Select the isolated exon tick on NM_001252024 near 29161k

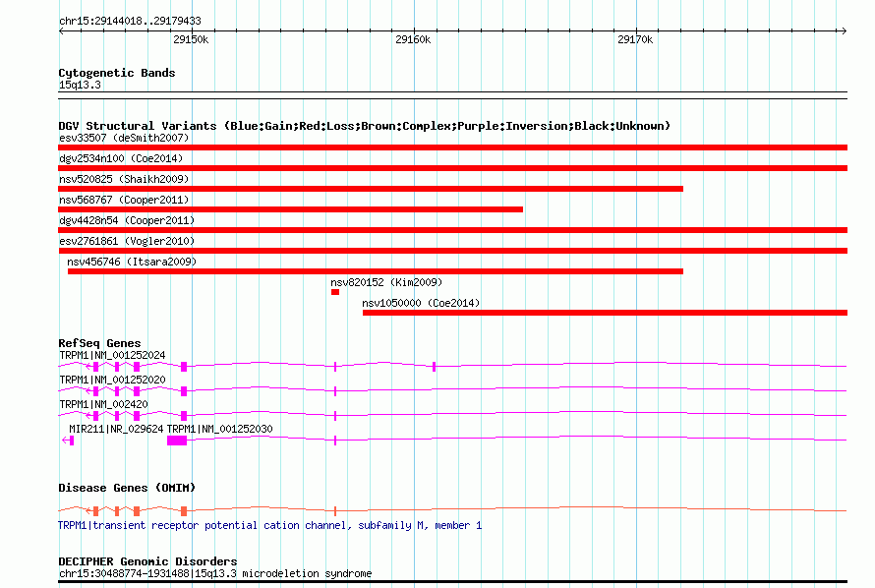pos(435,367)
